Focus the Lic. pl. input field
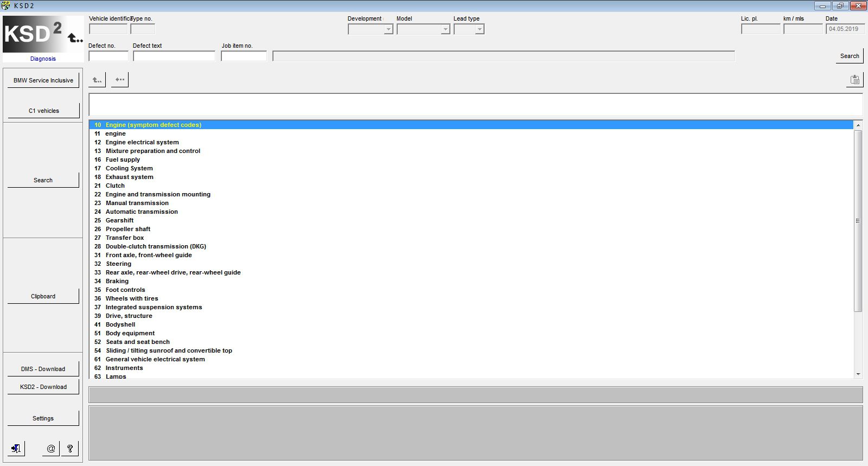 click(761, 29)
